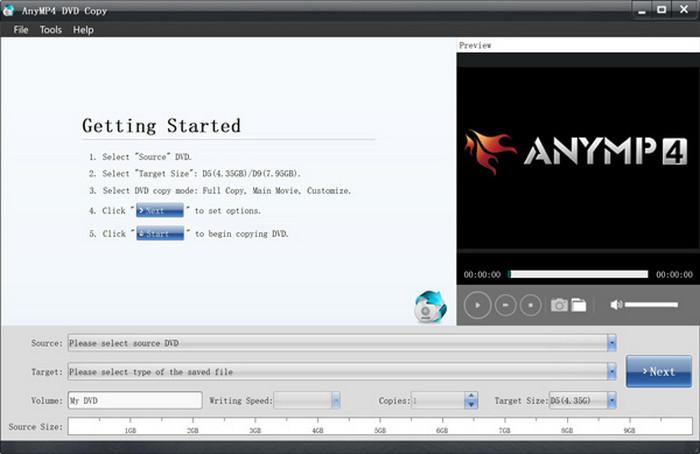Click the blue Next button
Viewport: 700px width, 454px height.
[x=658, y=371]
